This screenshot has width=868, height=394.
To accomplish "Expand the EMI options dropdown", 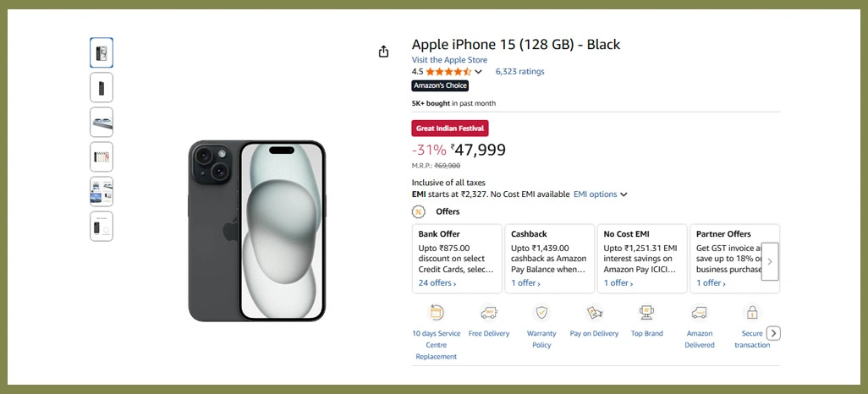I will point(600,194).
